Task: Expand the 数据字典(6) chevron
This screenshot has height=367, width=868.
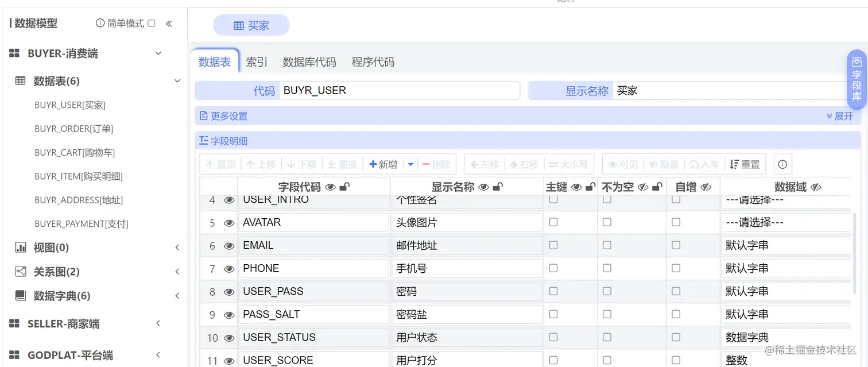Action: (x=177, y=296)
